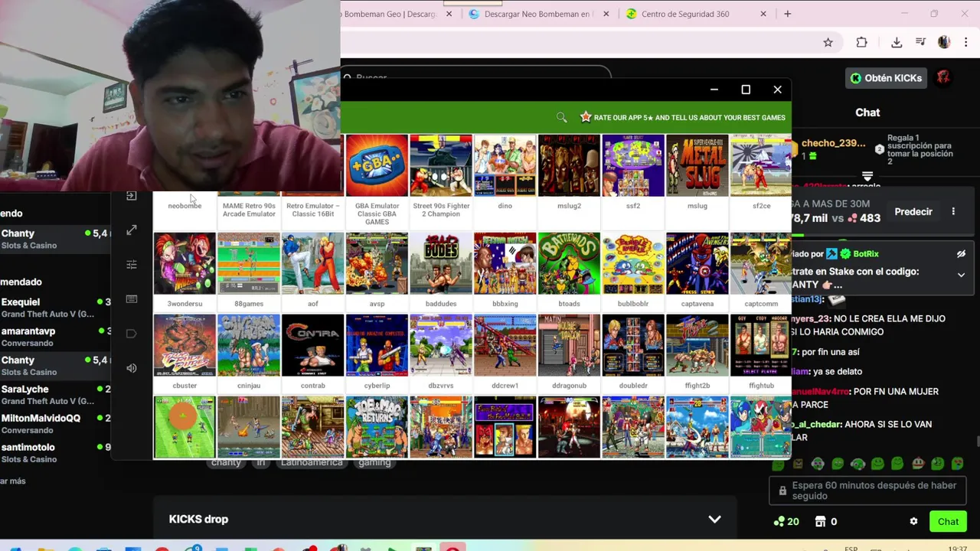Select the ddragonub game thumbnail

pos(569,345)
